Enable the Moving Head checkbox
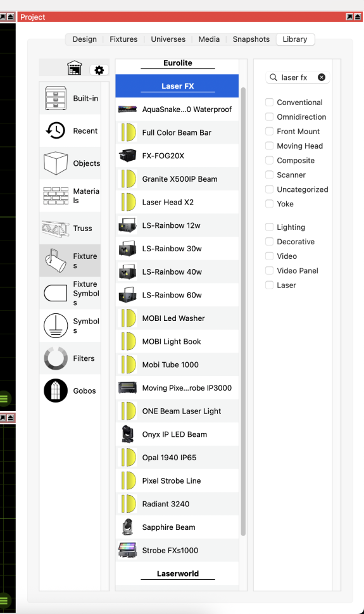This screenshot has width=364, height=614. (269, 146)
